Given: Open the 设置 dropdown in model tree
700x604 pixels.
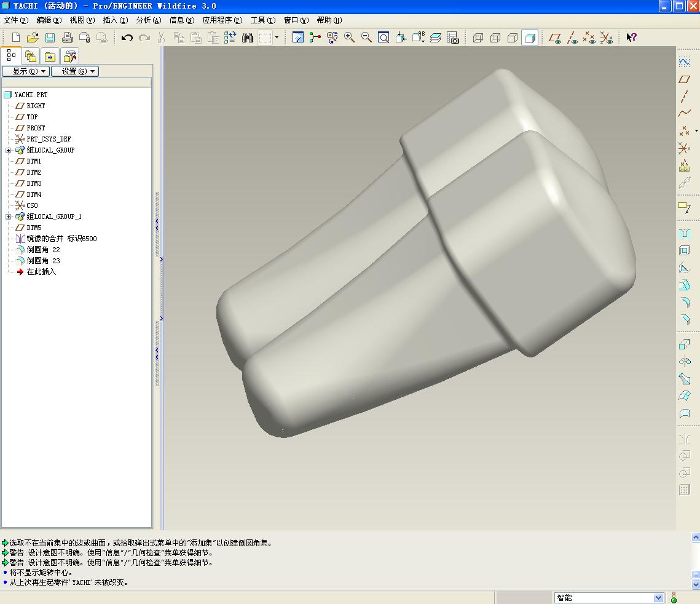Looking at the screenshot, I should tap(75, 71).
